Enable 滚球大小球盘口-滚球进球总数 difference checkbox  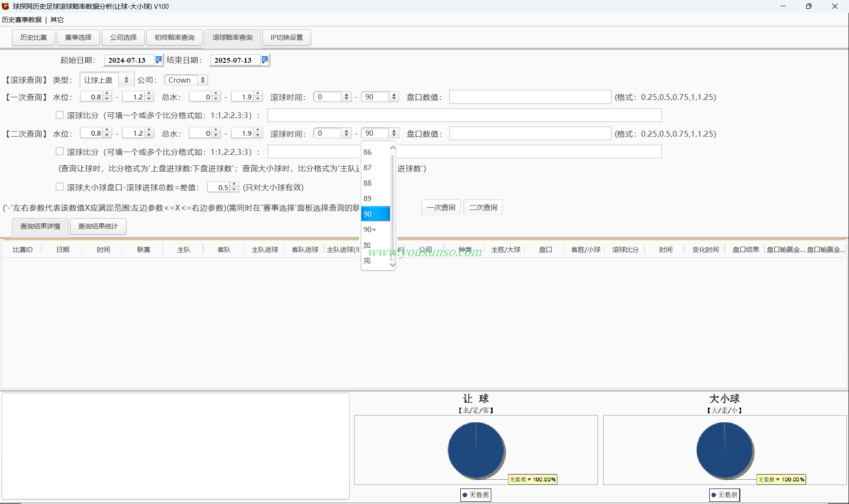(x=59, y=187)
